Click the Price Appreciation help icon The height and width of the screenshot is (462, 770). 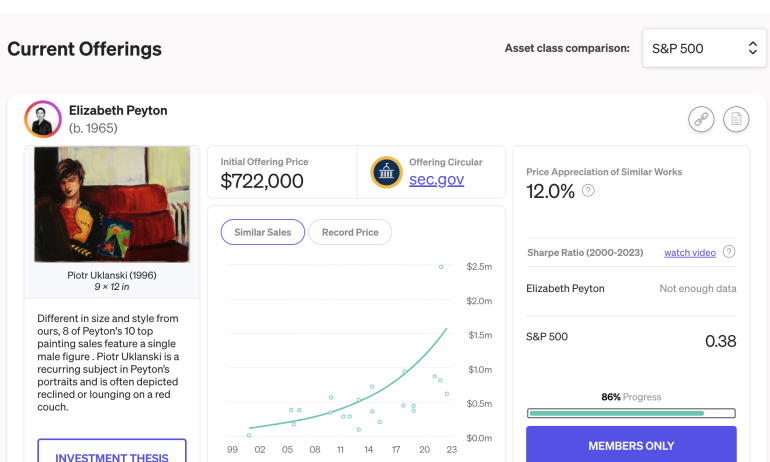pyautogui.click(x=588, y=190)
